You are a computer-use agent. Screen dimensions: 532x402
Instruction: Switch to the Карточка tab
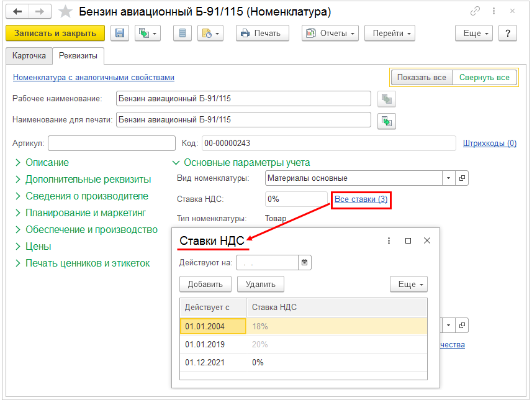(x=29, y=56)
